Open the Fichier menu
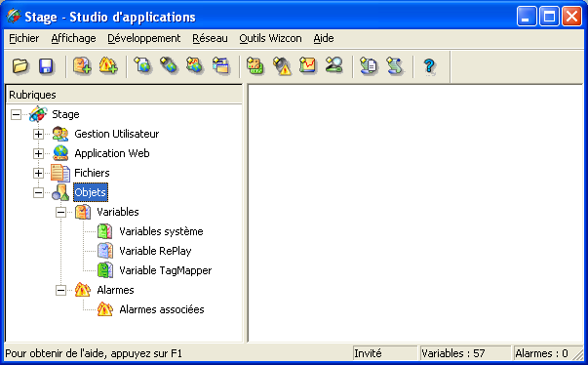Screen dimensions: 588x365 pos(24,38)
